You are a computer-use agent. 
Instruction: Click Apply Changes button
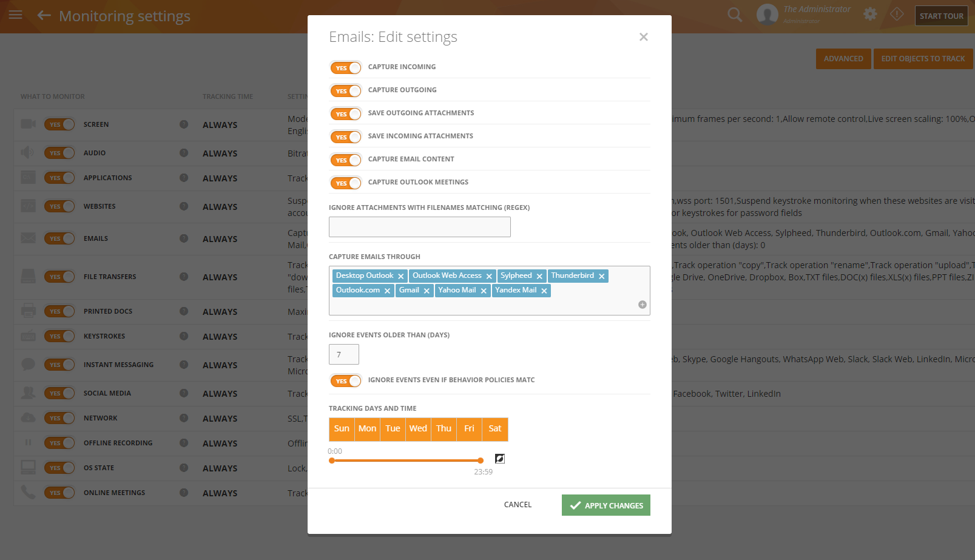[606, 505]
